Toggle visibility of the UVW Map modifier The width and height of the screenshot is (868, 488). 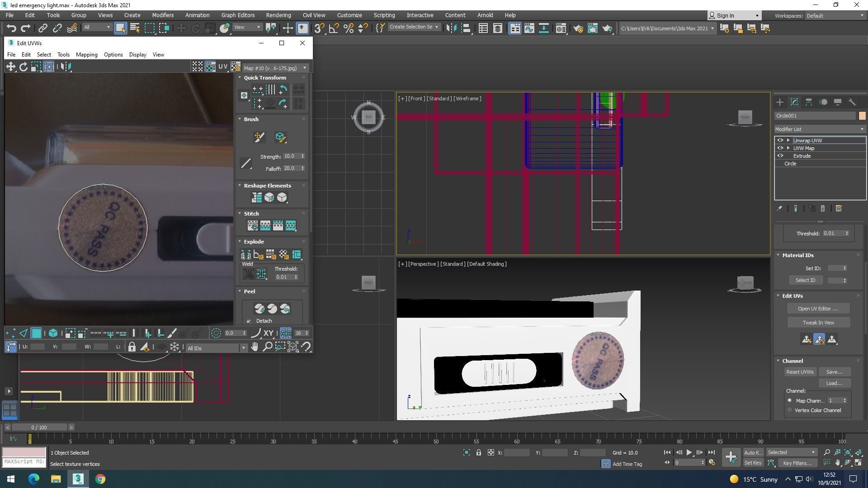tap(780, 148)
